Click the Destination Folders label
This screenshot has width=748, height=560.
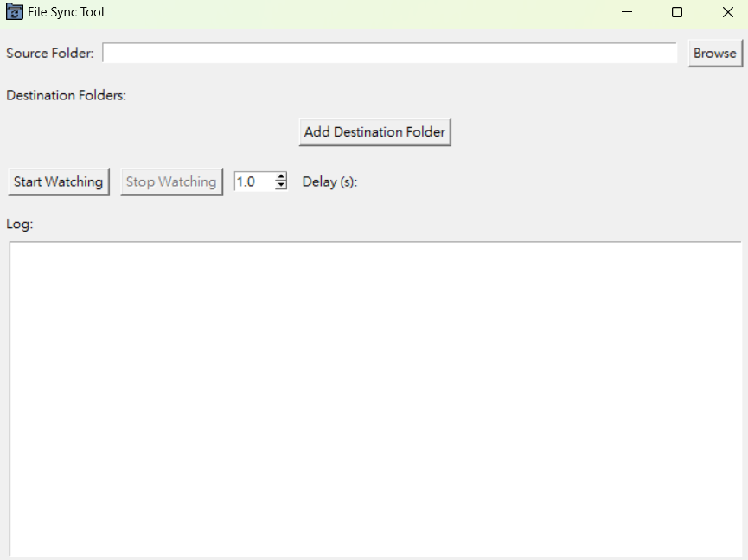[66, 95]
